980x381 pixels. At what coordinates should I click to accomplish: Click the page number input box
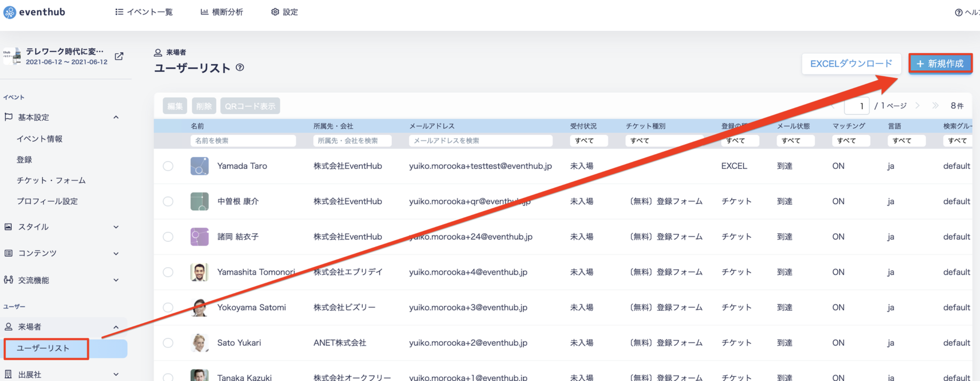[x=856, y=106]
